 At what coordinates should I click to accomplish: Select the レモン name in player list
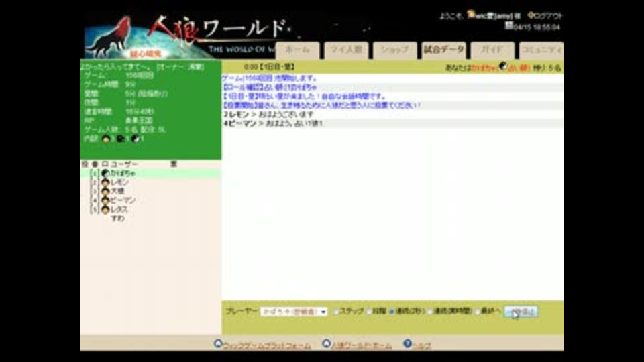point(119,182)
